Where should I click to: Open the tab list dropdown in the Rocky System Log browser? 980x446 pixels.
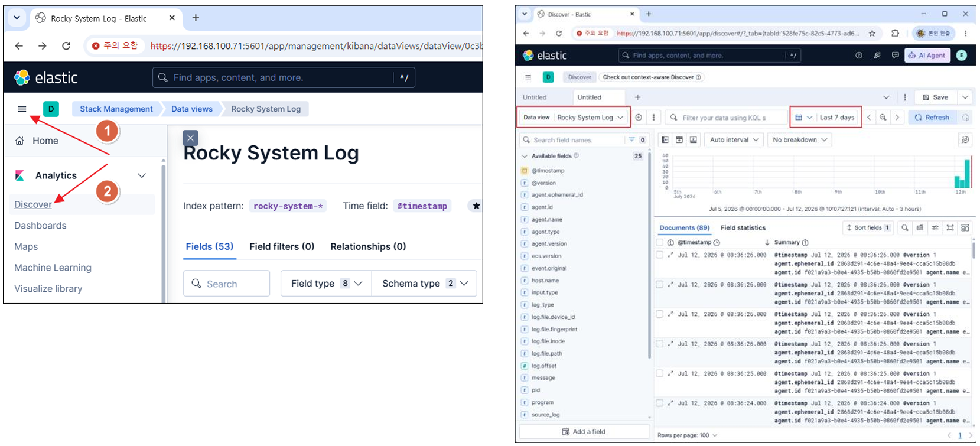17,18
